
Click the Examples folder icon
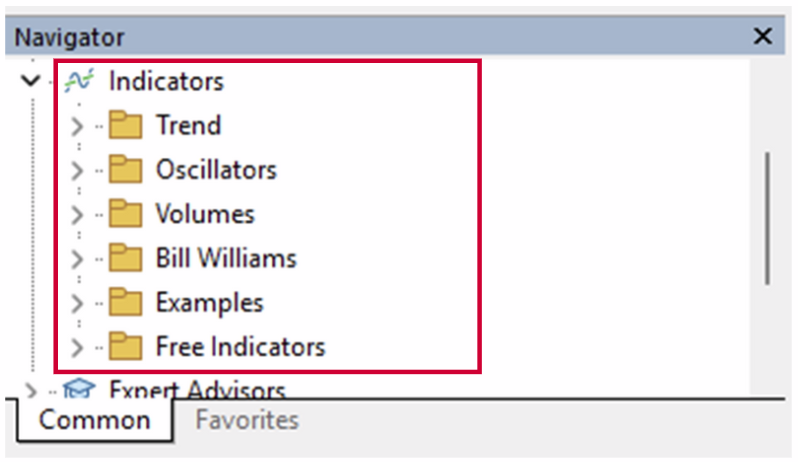125,302
